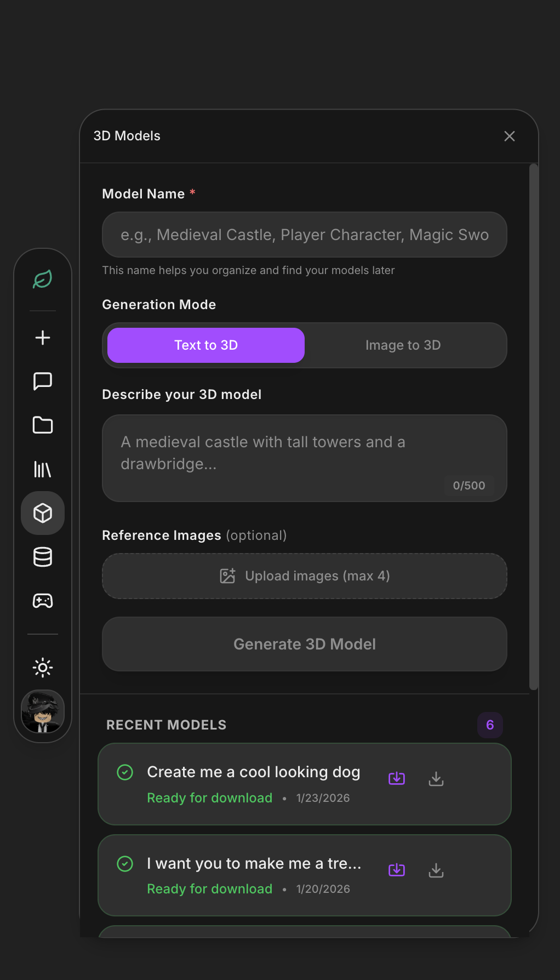Download the 1/20/2026 tree model
The height and width of the screenshot is (980, 560).
pos(436,870)
